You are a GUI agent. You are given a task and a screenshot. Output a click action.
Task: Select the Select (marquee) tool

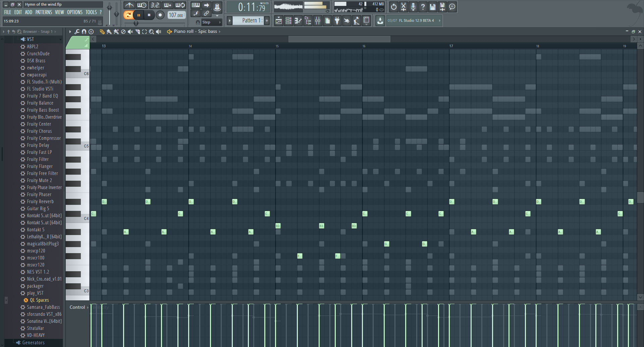click(x=144, y=32)
